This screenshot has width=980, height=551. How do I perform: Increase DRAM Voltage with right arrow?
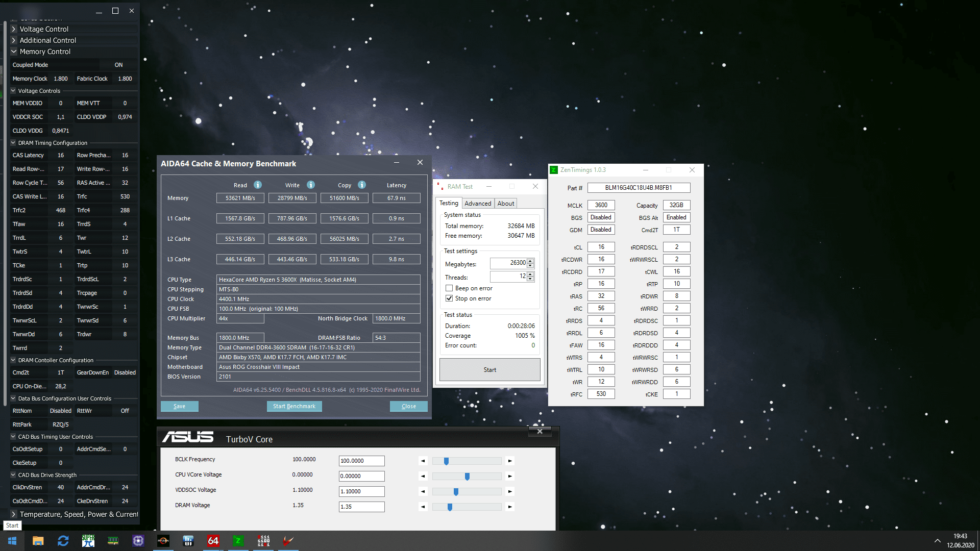(509, 507)
